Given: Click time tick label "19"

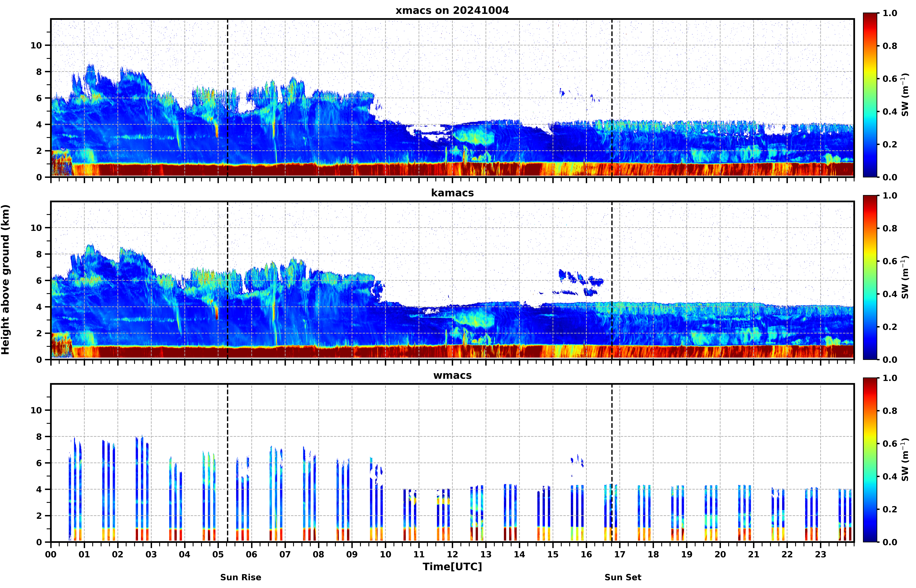Looking at the screenshot, I should pyautogui.click(x=687, y=554).
